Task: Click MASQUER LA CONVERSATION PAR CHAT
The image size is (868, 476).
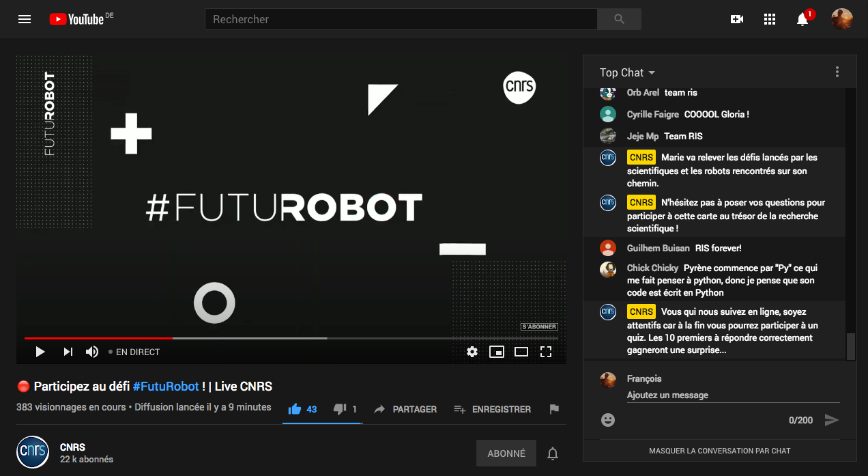Action: [x=720, y=451]
